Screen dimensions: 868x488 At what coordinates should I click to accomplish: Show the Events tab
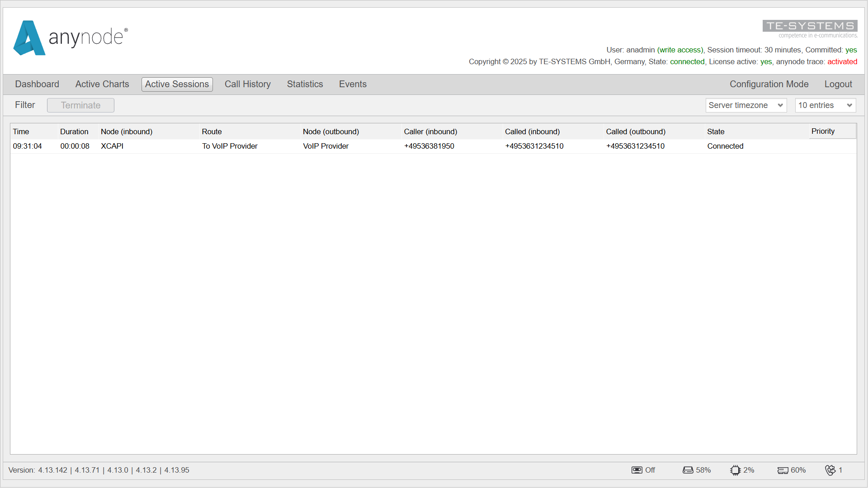(353, 84)
